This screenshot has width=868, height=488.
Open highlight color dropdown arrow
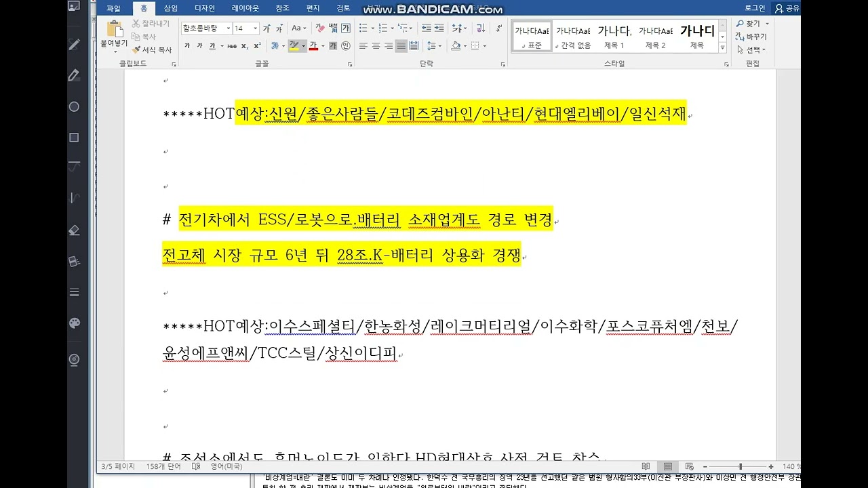[x=303, y=46]
